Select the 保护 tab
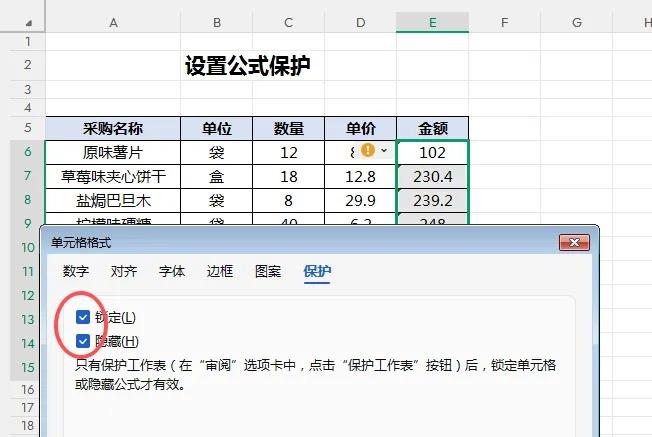Screen dimensions: 652x437 point(317,271)
